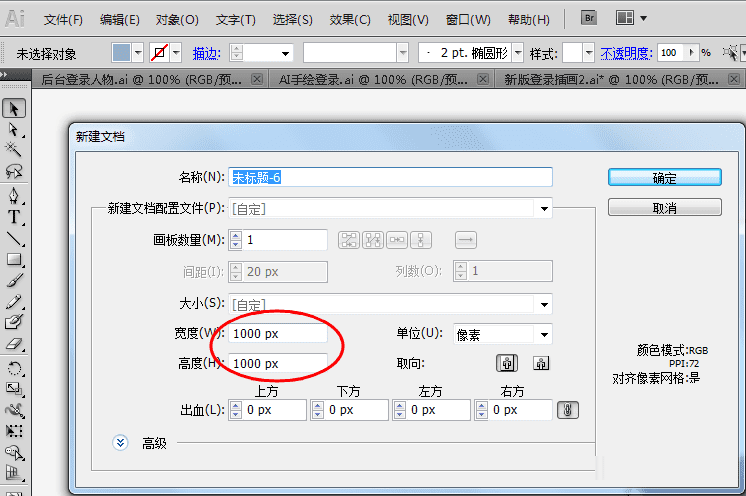
Task: Select the Blob Brush tool
Action: [14, 322]
